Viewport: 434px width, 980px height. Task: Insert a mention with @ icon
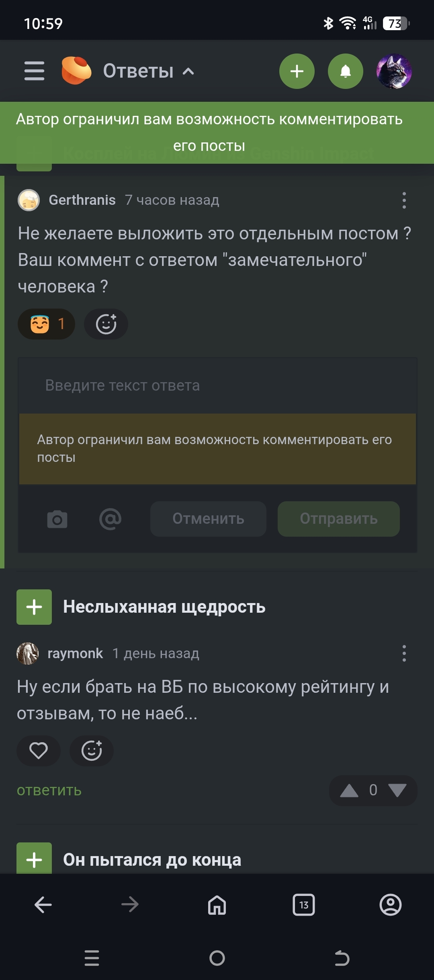click(110, 519)
